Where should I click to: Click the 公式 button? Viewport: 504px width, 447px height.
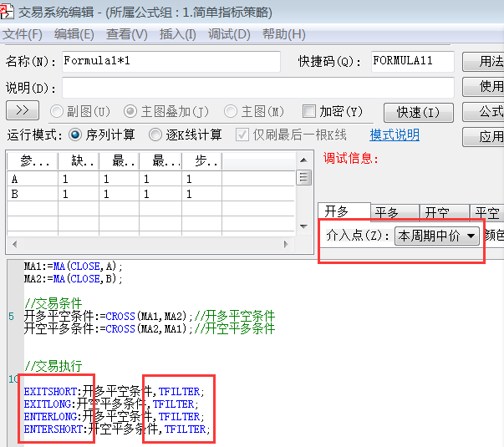pyautogui.click(x=483, y=111)
